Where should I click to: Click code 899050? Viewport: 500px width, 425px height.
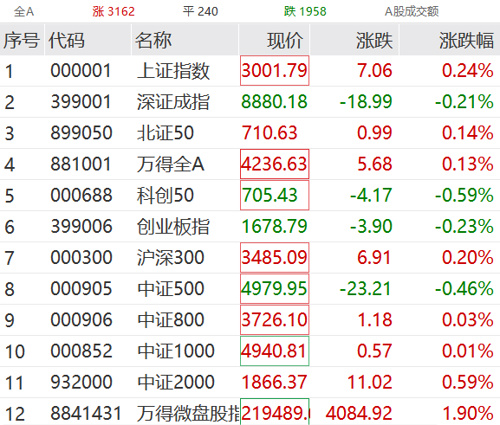pos(81,133)
